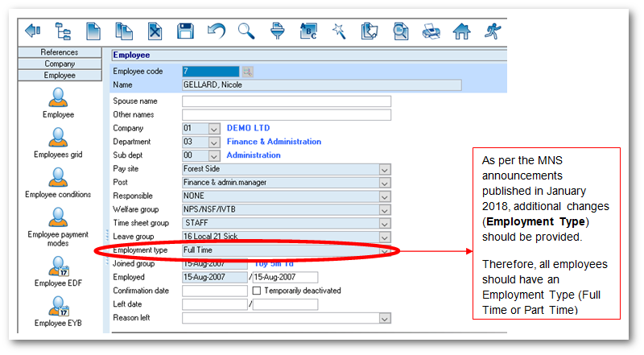Image resolution: width=644 pixels, height=355 pixels.
Task: Click the back arrow toolbar icon
Action: (x=33, y=31)
